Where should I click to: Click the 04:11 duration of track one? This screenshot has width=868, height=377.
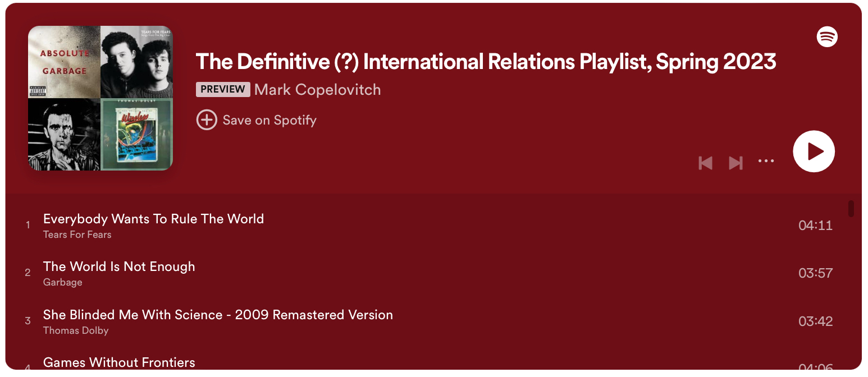coord(815,226)
